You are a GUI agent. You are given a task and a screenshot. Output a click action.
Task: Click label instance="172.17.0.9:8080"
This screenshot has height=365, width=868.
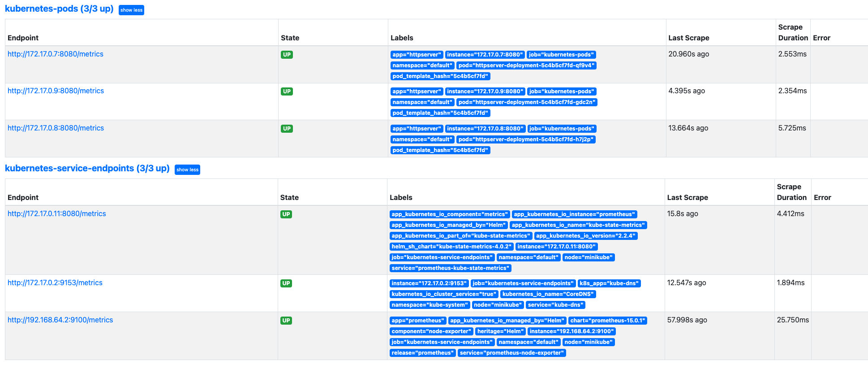485,91
